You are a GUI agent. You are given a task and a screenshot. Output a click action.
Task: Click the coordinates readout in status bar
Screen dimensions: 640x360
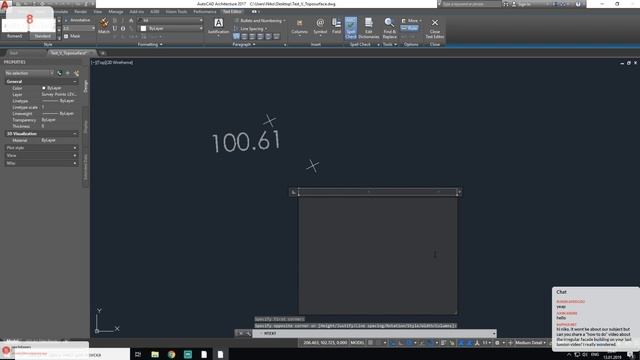point(325,343)
